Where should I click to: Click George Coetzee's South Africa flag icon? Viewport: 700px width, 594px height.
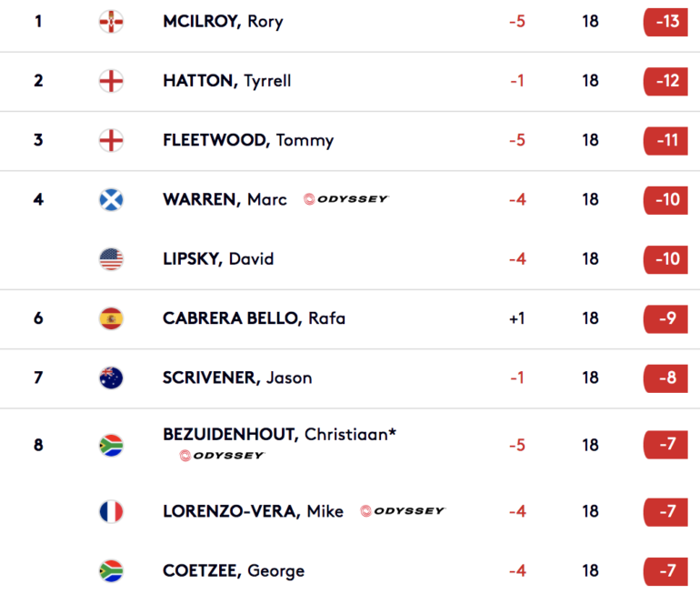click(111, 570)
